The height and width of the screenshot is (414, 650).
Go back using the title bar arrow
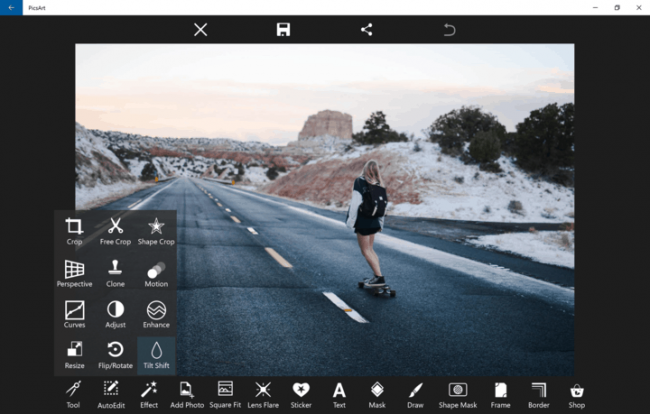(x=11, y=7)
